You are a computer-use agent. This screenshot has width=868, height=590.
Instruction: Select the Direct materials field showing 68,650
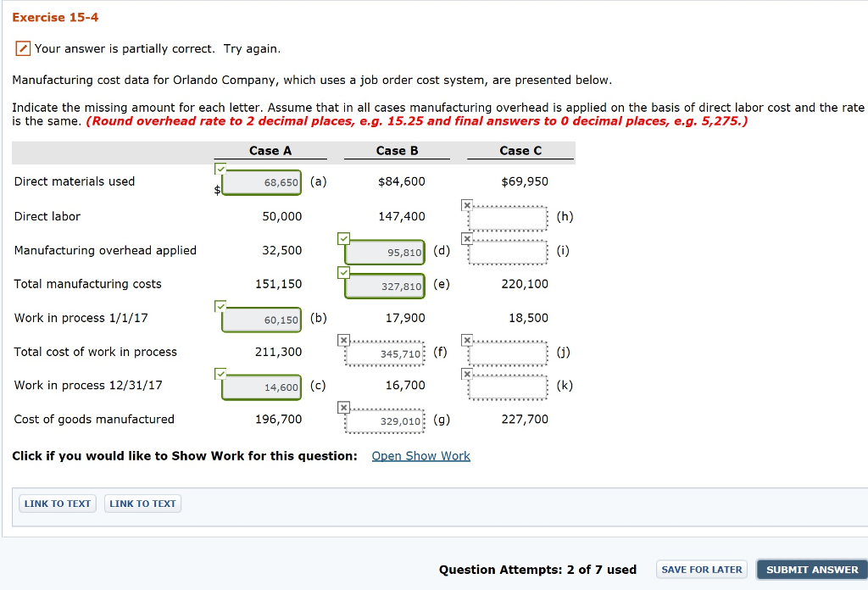[x=260, y=182]
